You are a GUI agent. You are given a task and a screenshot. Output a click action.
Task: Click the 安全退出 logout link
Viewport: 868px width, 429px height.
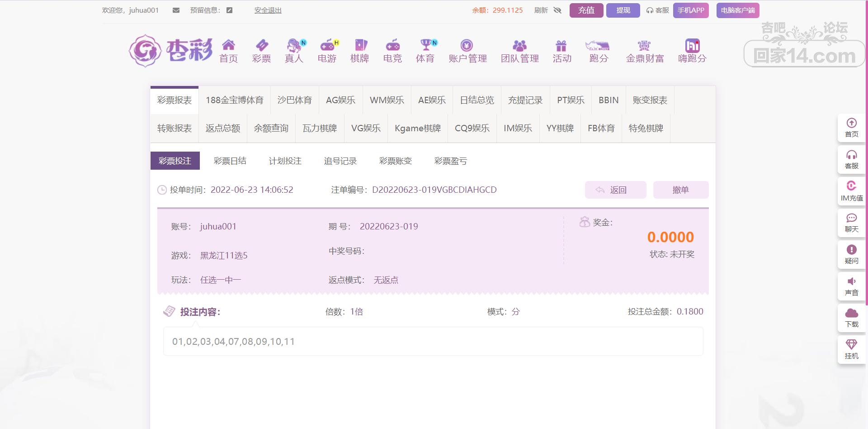coord(268,10)
